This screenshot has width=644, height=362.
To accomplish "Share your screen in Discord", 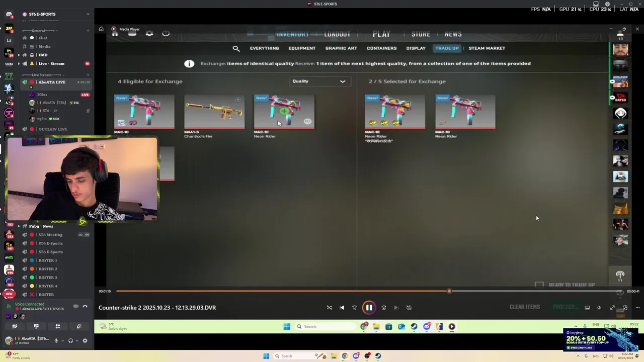I will (x=36, y=326).
